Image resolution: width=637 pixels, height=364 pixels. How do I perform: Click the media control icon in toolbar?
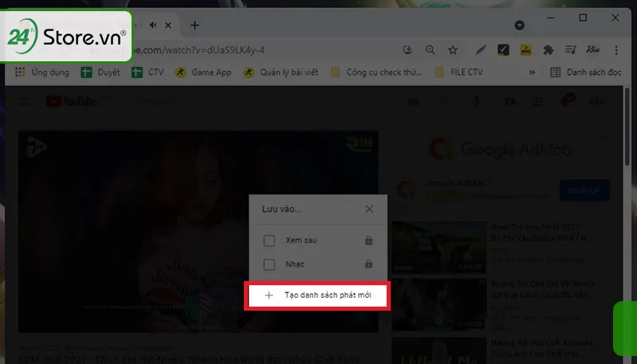[571, 50]
